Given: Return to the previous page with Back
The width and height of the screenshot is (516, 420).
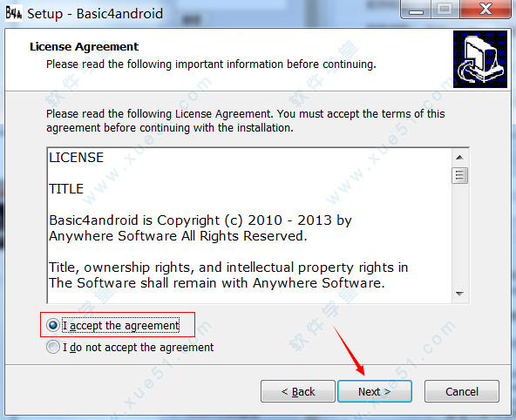Looking at the screenshot, I should point(298,391).
